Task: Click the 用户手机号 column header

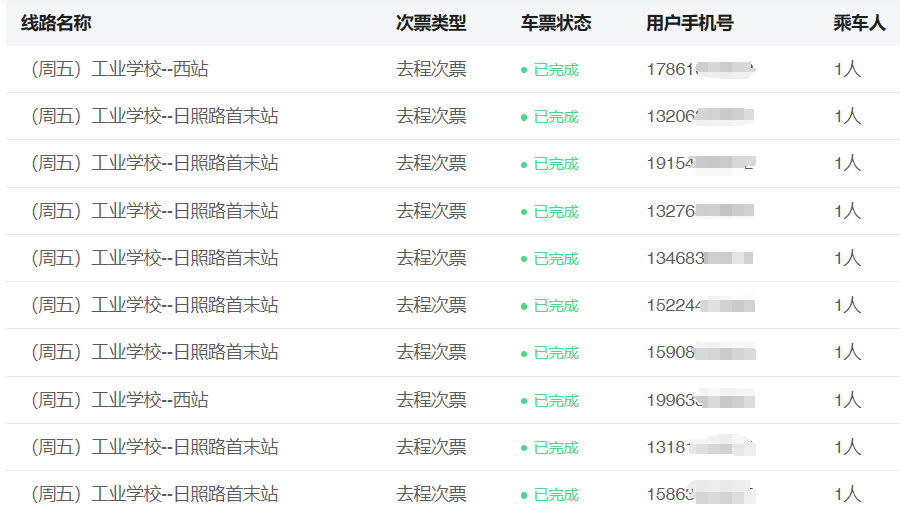Action: (690, 23)
